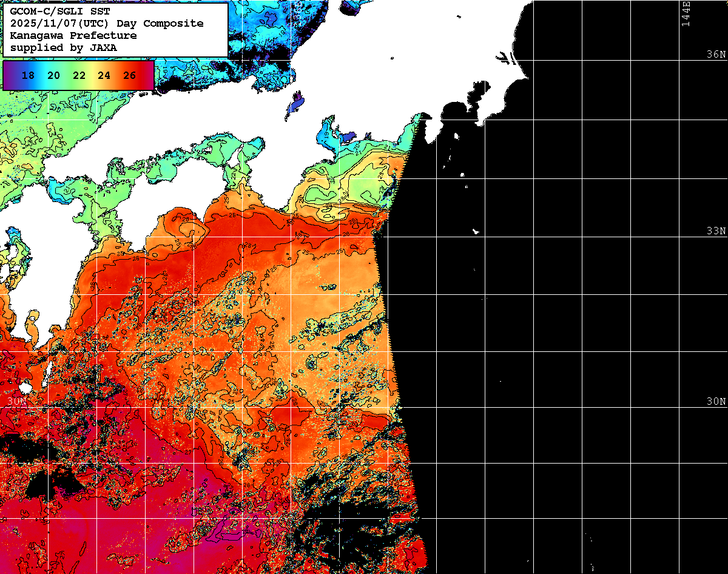
Task: Click the purple left end of temperature legend
Action: pos(8,76)
